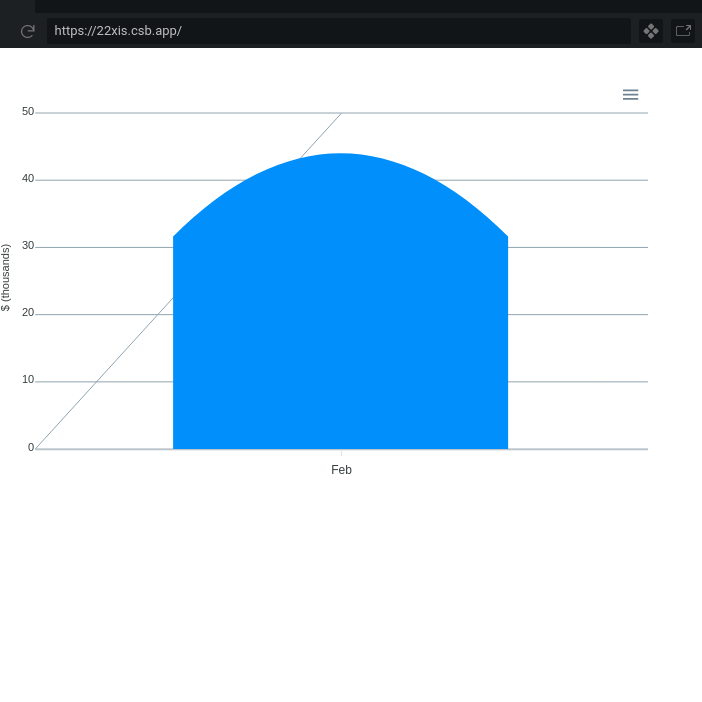This screenshot has width=702, height=702.
Task: Click the y-axis label 20
Action: [28, 312]
